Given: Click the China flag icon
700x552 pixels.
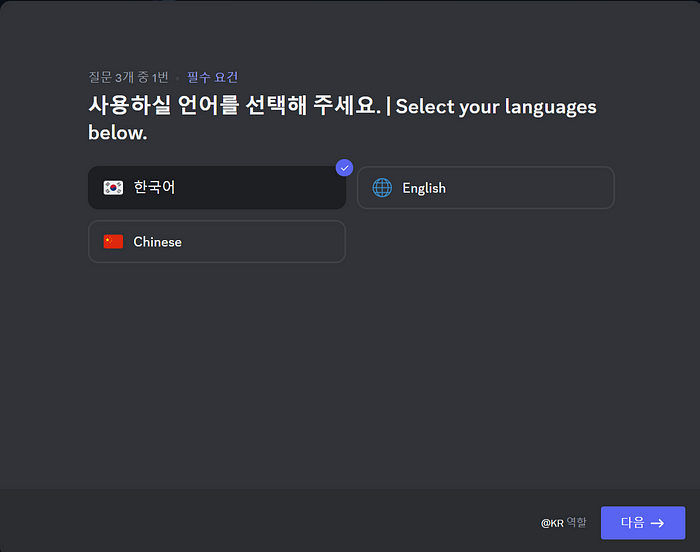Looking at the screenshot, I should tap(113, 242).
